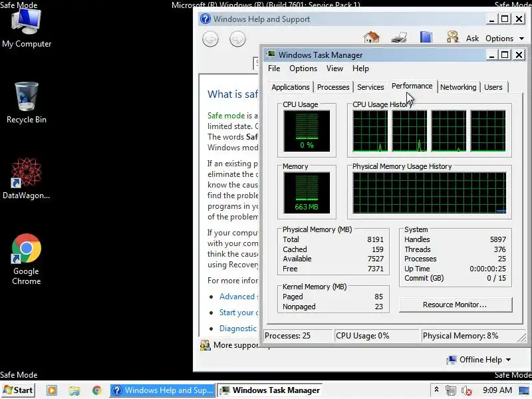Open the View menu in Task Manager
Screen dimensions: 532x399
point(334,68)
